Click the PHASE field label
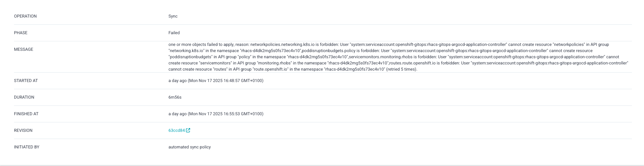 pos(21,33)
